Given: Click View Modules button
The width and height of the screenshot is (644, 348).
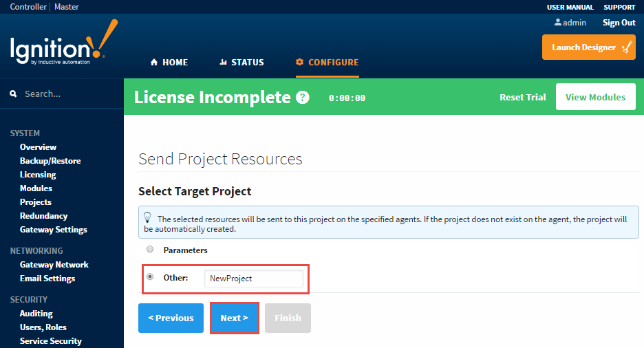Looking at the screenshot, I should point(596,97).
